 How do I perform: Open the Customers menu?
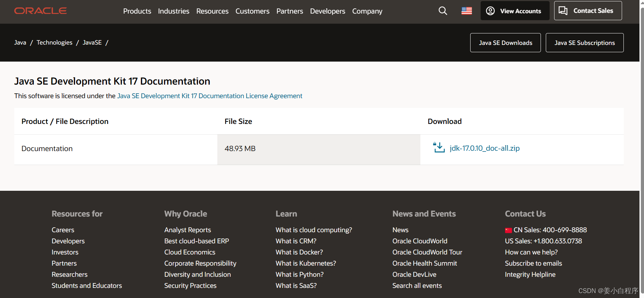coord(253,11)
